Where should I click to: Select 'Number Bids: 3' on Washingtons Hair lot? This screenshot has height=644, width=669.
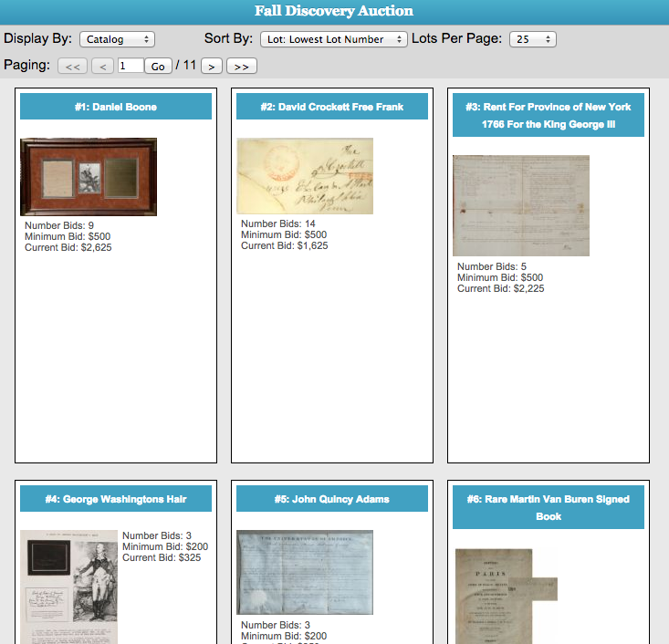157,535
